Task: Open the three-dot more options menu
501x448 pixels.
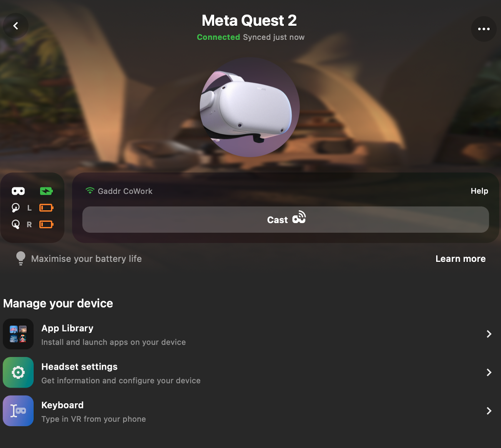Action: (483, 29)
